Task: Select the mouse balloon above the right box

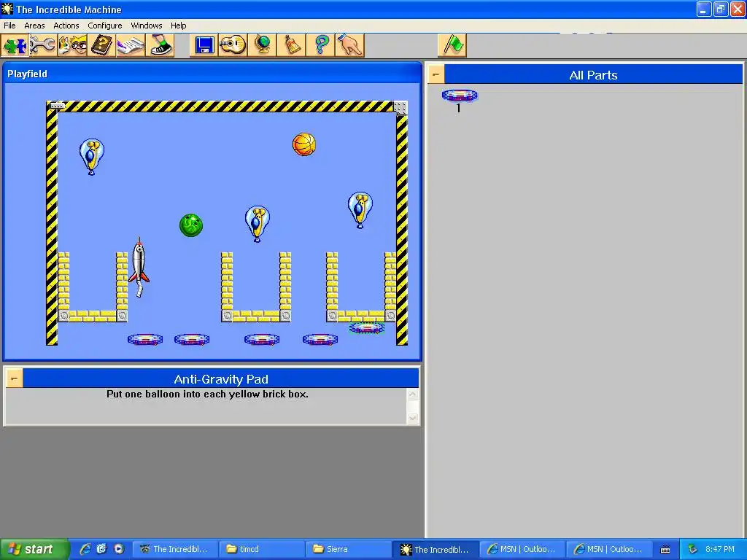Action: (x=360, y=210)
